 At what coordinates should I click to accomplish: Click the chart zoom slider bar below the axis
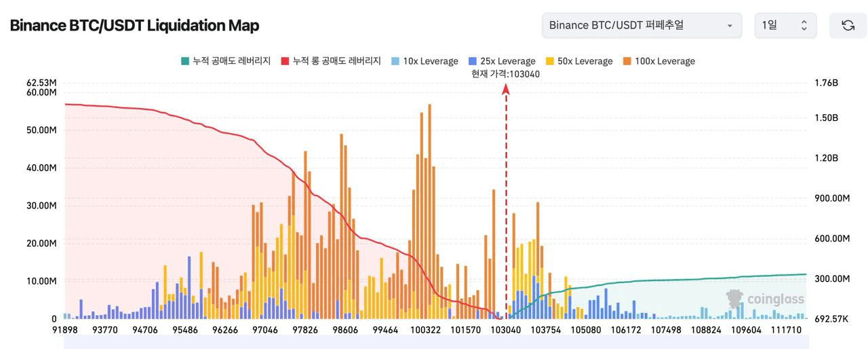coord(435,342)
